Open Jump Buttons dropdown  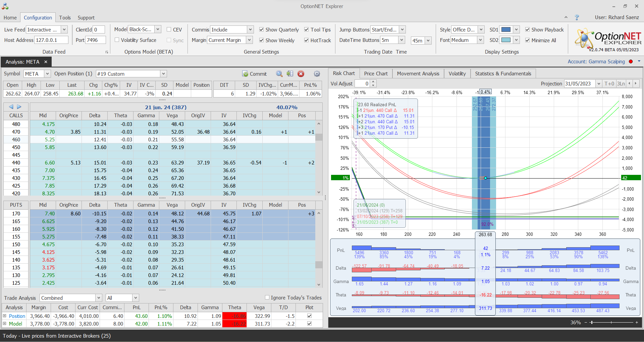point(402,29)
